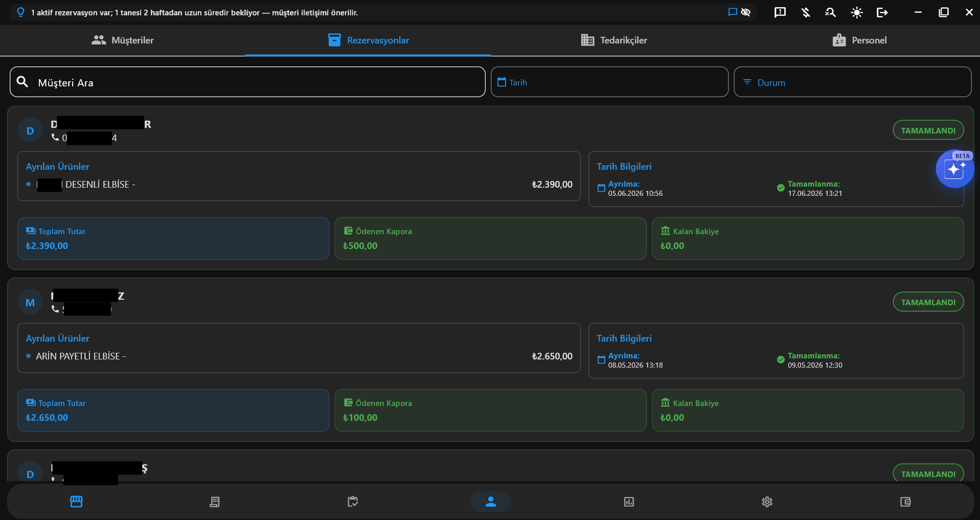Click the blue chat bubble icon
980x520 pixels.
pos(733,12)
